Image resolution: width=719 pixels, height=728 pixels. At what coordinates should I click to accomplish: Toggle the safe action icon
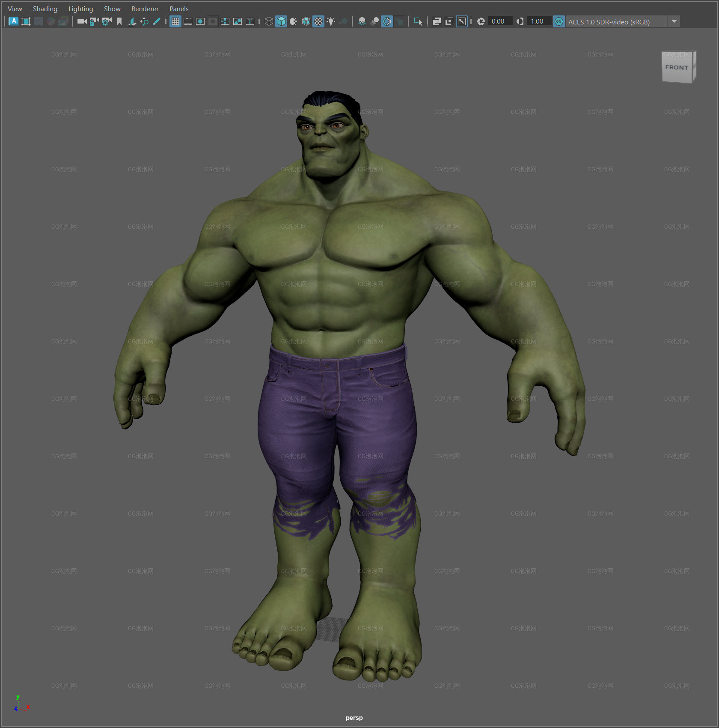coord(238,21)
